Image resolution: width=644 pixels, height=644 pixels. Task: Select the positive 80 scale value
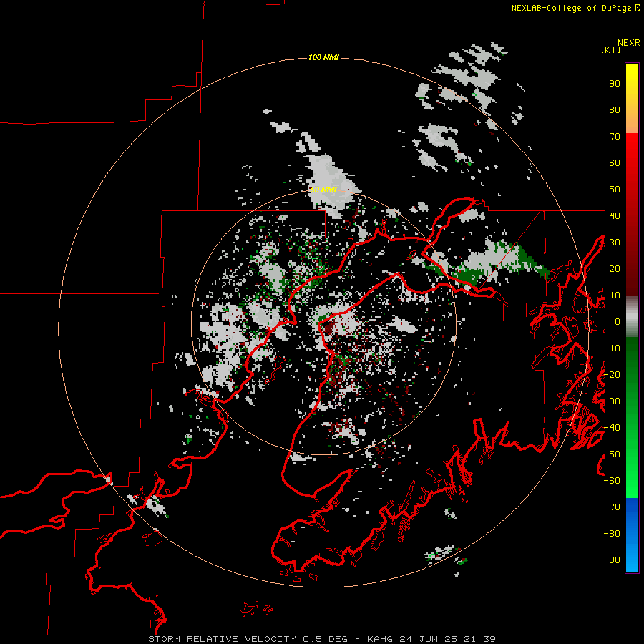[615, 110]
